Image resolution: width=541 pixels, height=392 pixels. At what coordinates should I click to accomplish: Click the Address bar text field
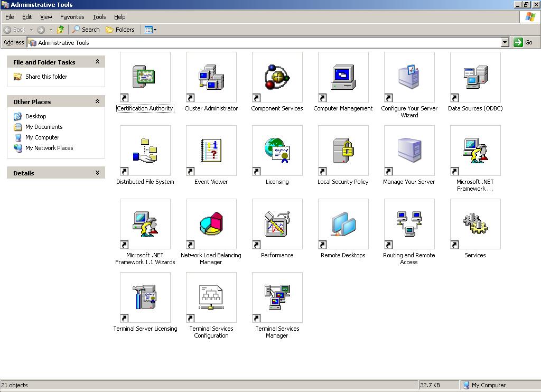[264, 42]
